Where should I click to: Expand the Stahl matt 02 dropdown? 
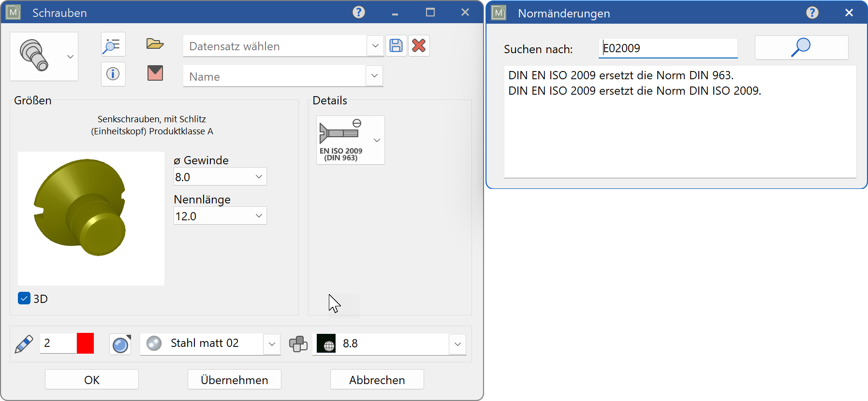(272, 344)
